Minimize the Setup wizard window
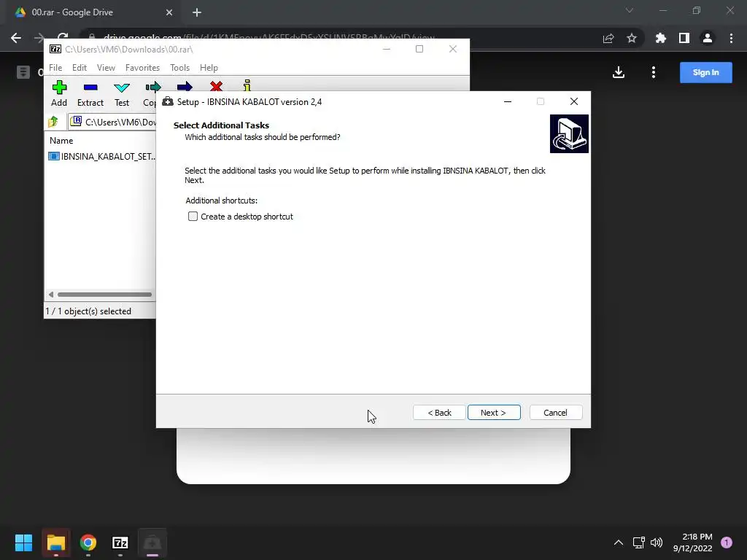Image resolution: width=747 pixels, height=560 pixels. 508,101
